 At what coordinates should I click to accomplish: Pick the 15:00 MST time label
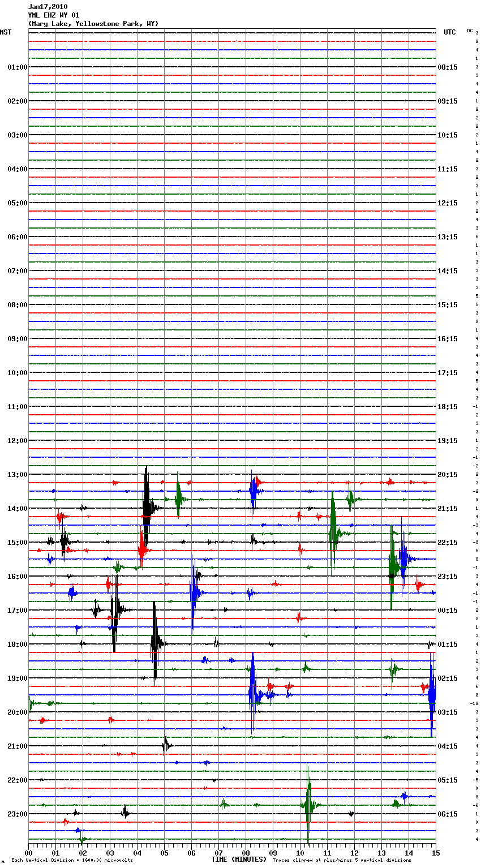[18, 543]
